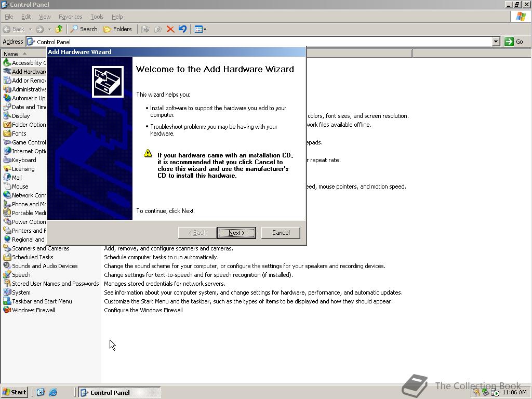Open the Tools menu
Screen dimensions: 532x399
97,17
